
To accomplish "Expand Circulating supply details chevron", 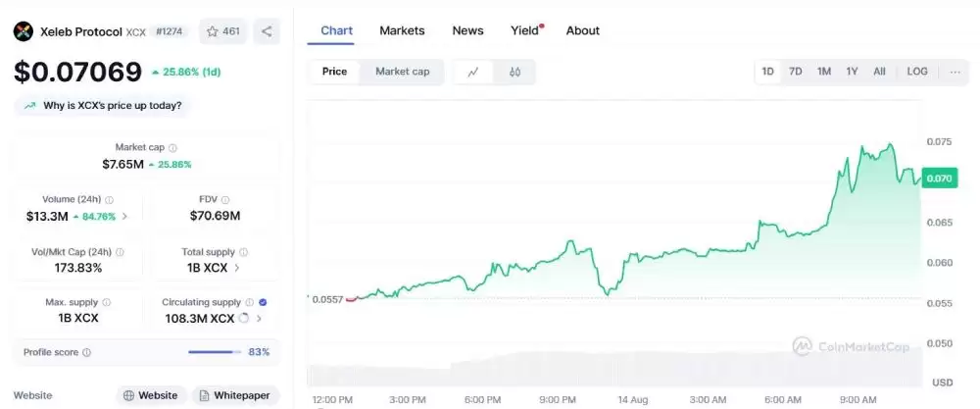I will click(x=259, y=319).
